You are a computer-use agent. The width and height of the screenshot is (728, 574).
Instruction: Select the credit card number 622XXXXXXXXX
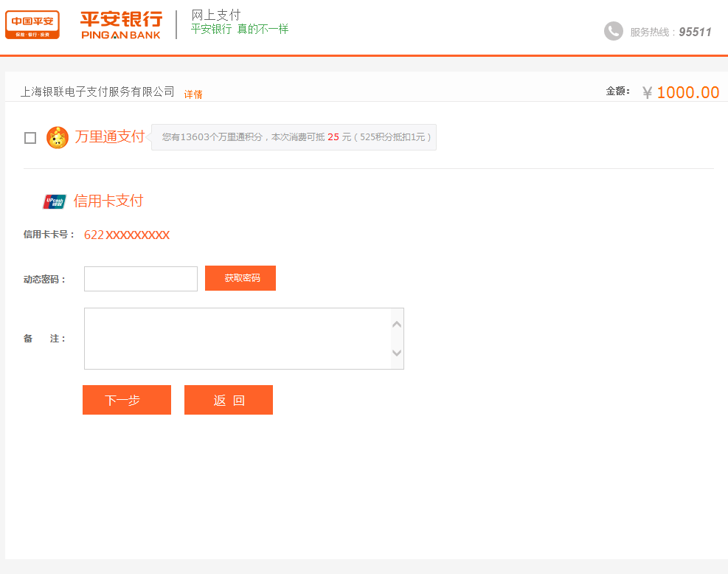pos(127,235)
